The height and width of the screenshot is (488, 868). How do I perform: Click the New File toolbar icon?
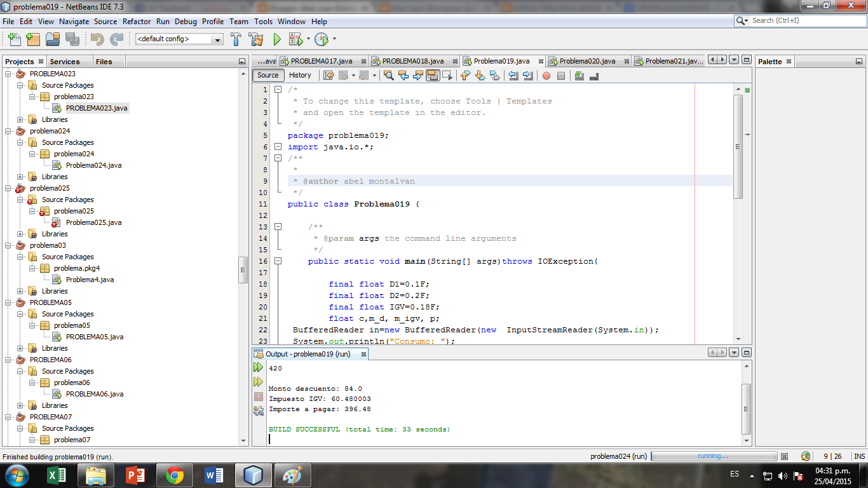click(x=14, y=39)
